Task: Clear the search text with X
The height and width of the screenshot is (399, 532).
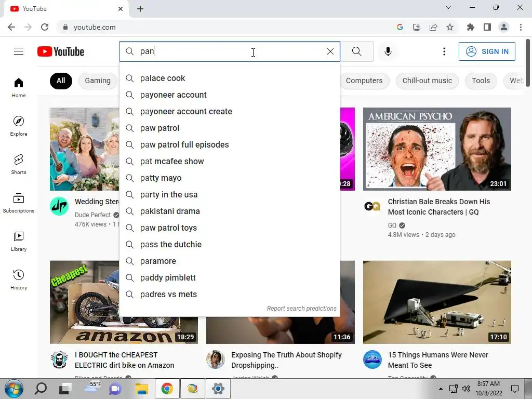Action: click(x=330, y=51)
